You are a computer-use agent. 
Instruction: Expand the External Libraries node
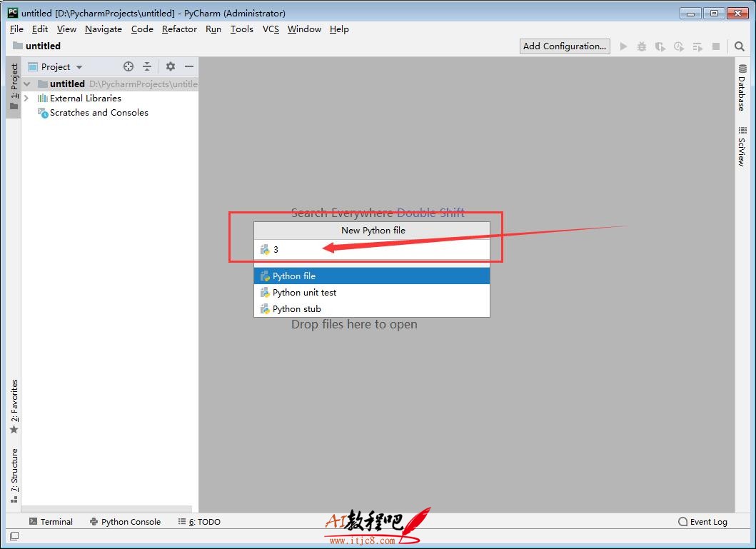(27, 99)
